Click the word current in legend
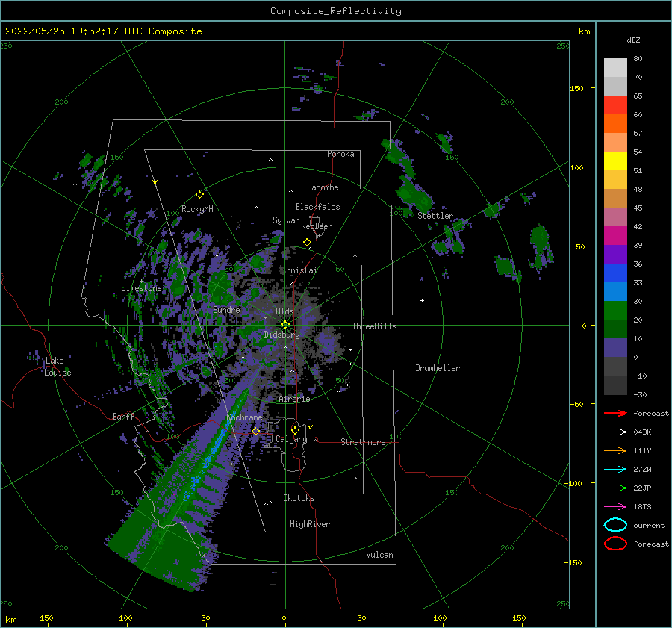The width and height of the screenshot is (672, 628). pos(649,526)
